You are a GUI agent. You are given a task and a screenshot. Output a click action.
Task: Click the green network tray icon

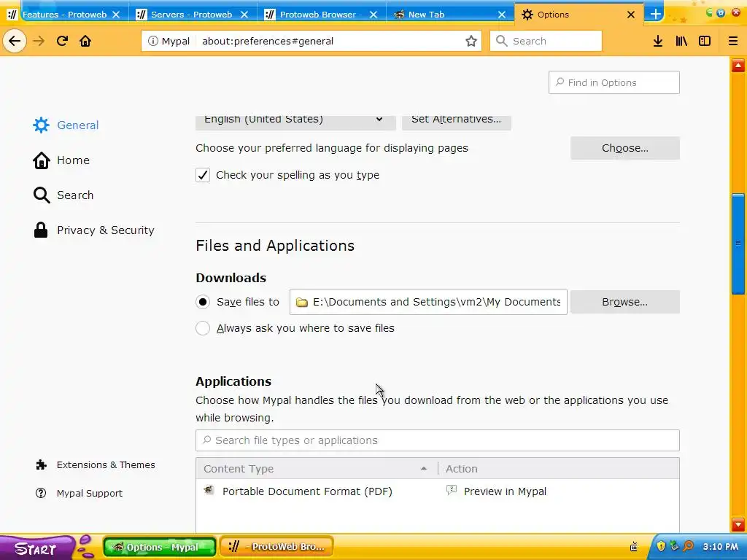point(674,546)
